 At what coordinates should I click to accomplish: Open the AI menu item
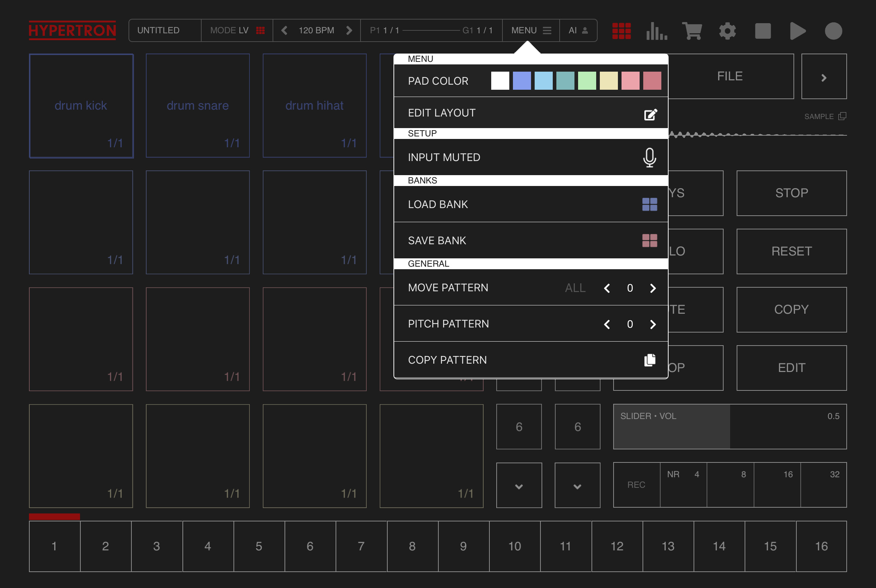[578, 30]
